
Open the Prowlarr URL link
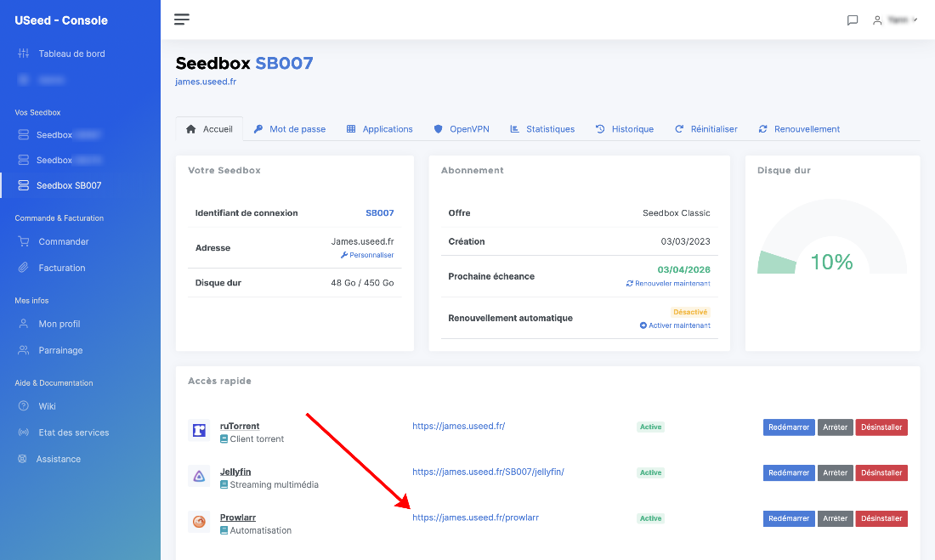(x=475, y=518)
